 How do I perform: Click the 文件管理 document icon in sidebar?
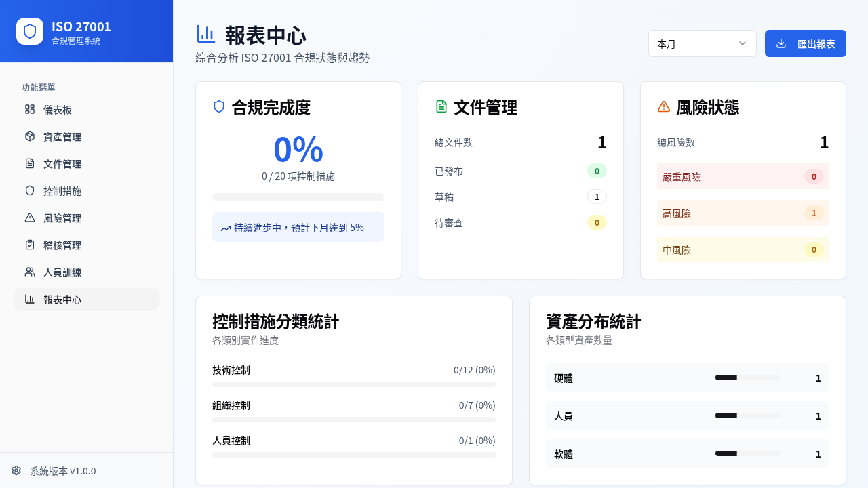click(x=30, y=163)
